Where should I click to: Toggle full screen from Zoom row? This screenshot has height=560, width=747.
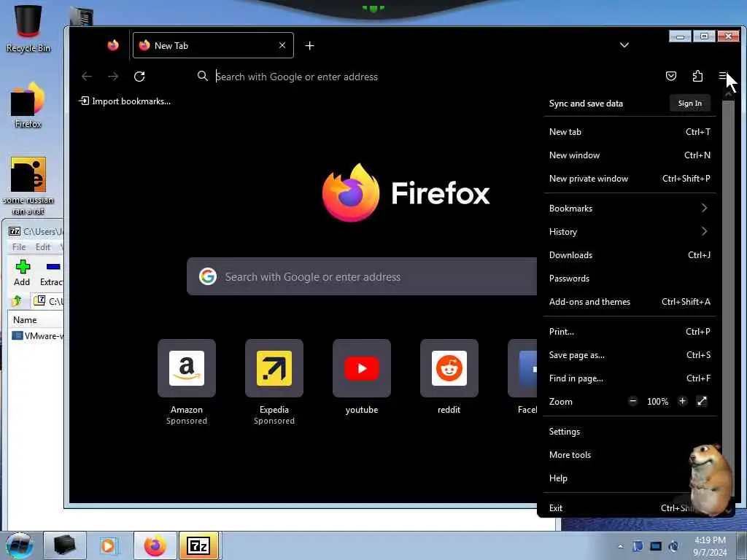702,401
